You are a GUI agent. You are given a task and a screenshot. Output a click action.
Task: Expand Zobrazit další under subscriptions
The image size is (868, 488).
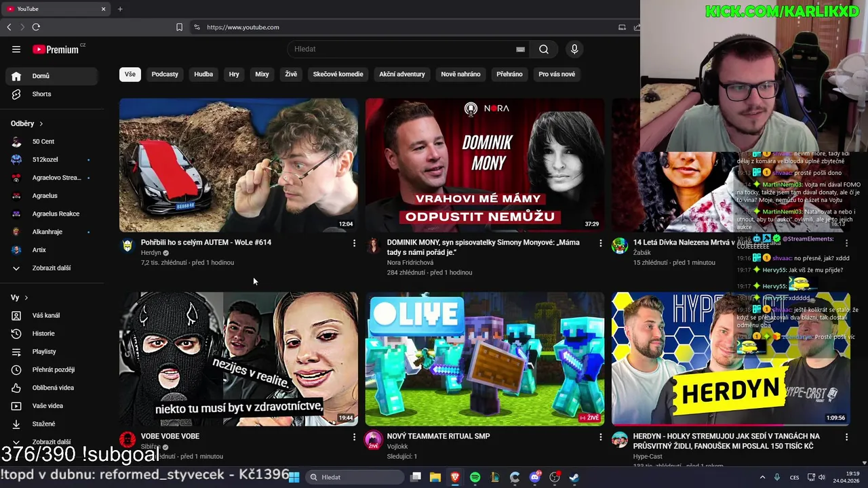point(52,268)
